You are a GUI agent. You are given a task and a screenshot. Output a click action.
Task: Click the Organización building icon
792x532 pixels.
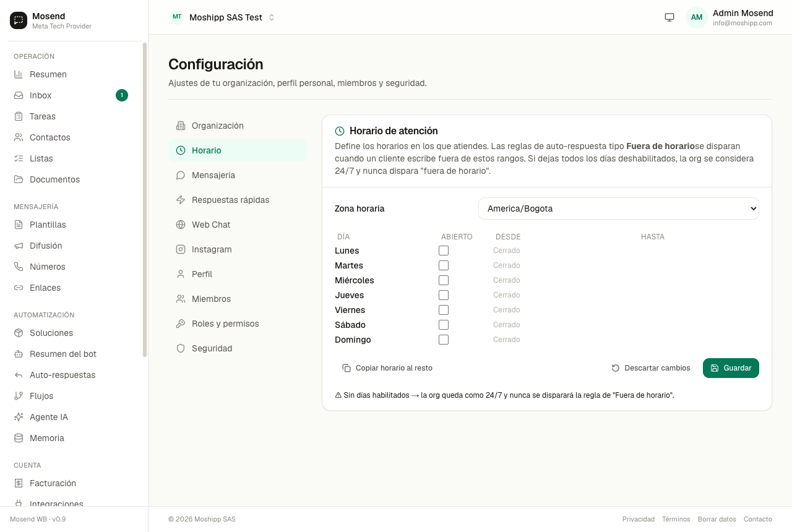(x=181, y=126)
